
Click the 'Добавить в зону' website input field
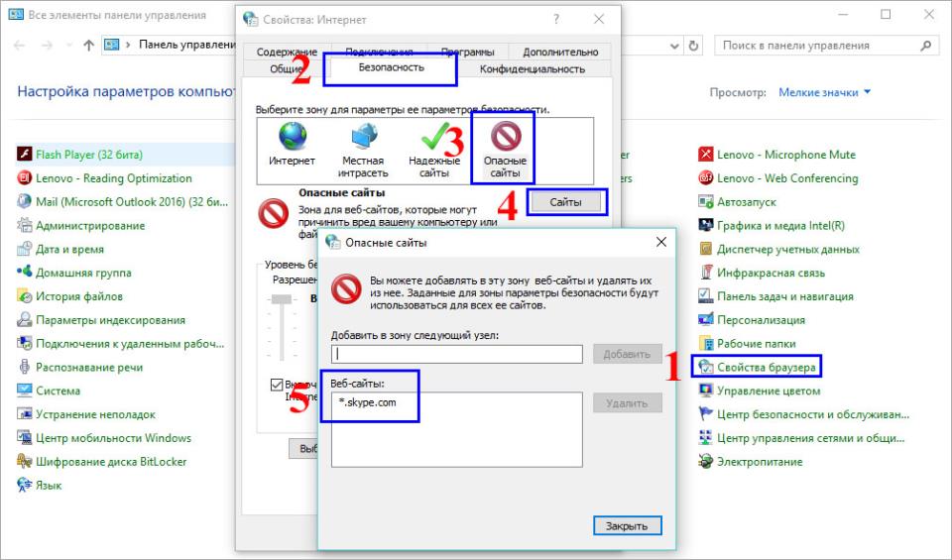click(x=457, y=354)
